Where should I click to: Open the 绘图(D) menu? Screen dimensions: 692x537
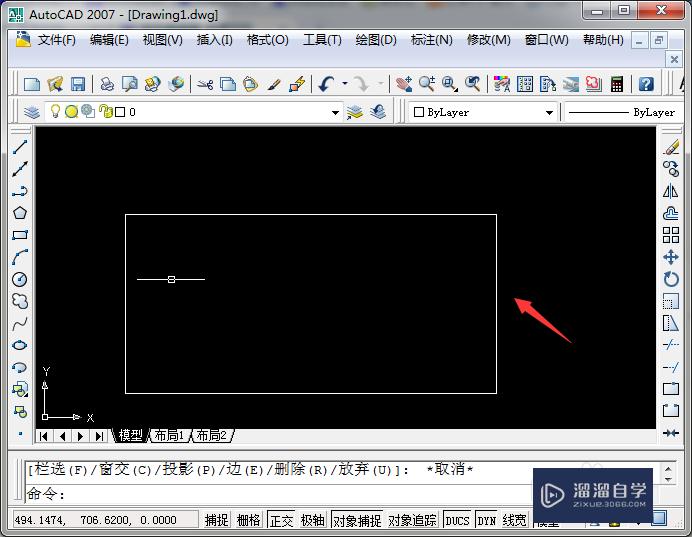pos(376,40)
